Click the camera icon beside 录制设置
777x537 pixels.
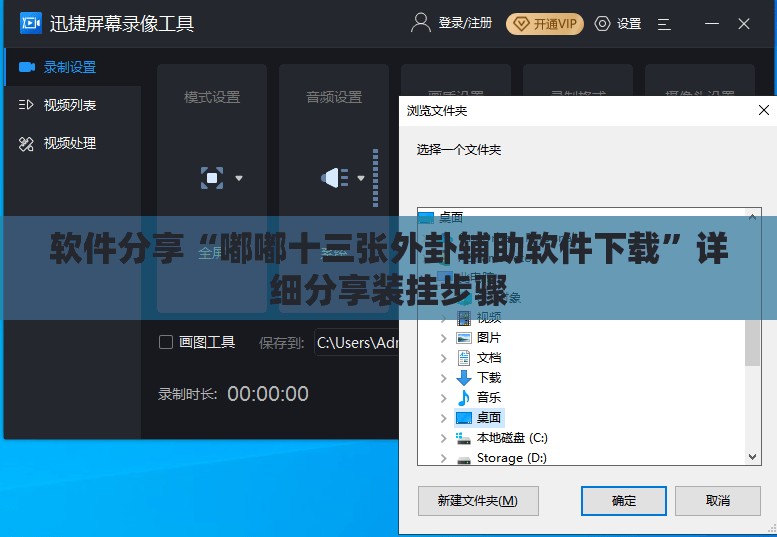coord(27,67)
